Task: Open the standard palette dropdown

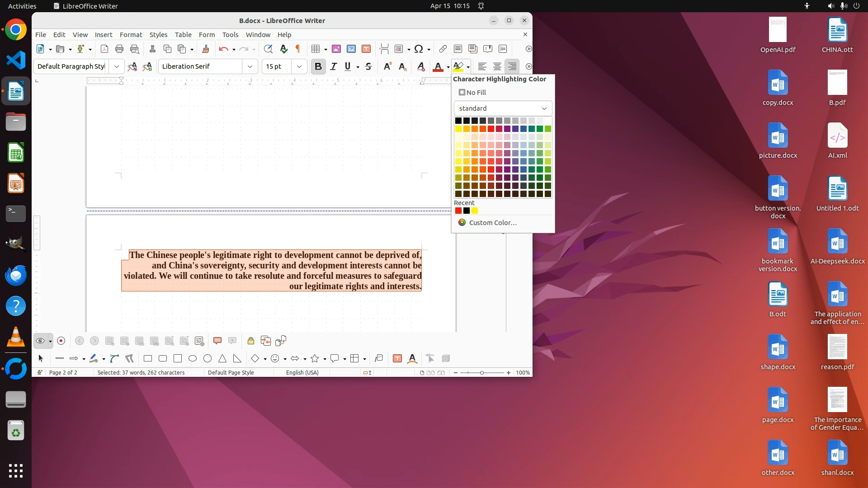Action: pos(503,108)
